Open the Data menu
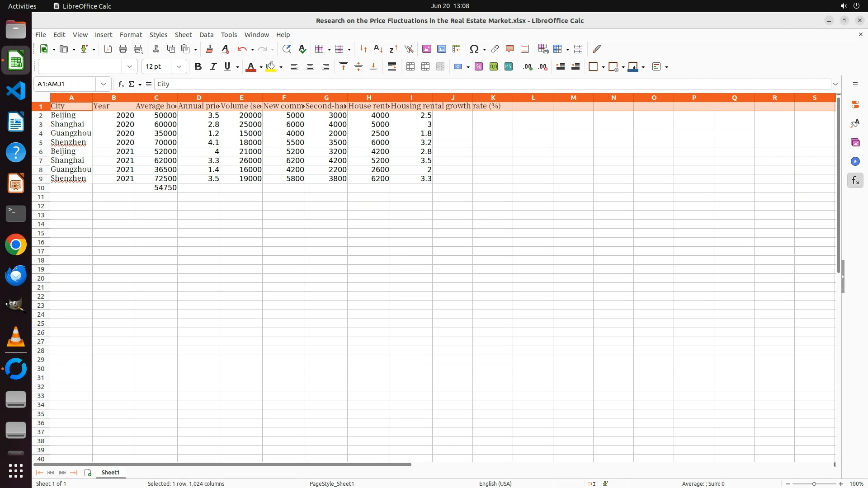 click(x=206, y=35)
